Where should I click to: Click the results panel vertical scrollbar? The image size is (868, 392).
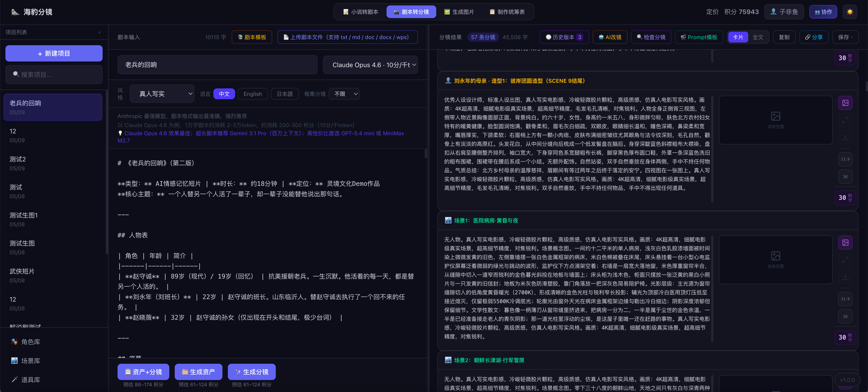tap(866, 86)
